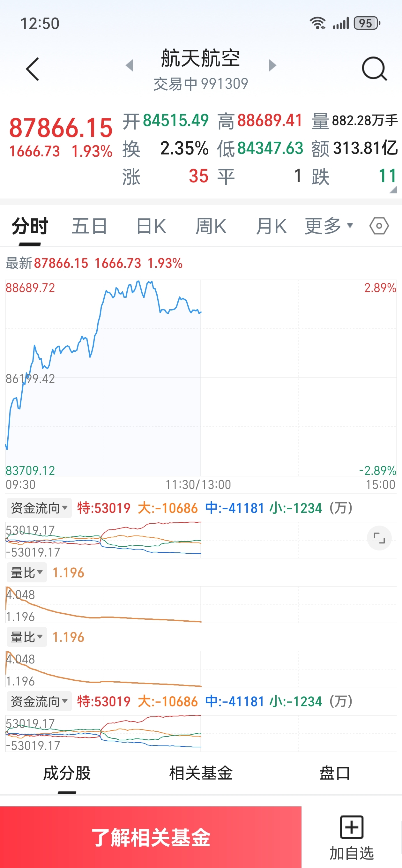Open chart settings hexagon icon
Viewport: 402px width, 868px height.
click(x=379, y=226)
